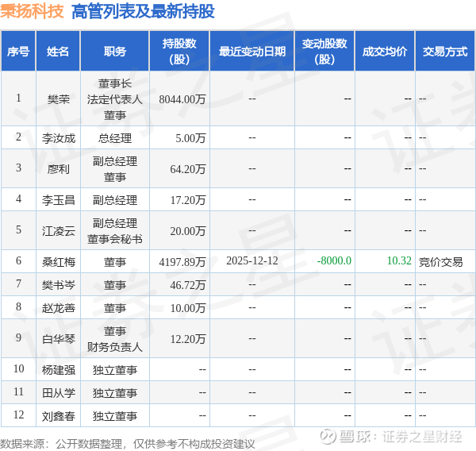The image size is (476, 451).
Task: Click the sequence number 12
Action: tap(18, 414)
